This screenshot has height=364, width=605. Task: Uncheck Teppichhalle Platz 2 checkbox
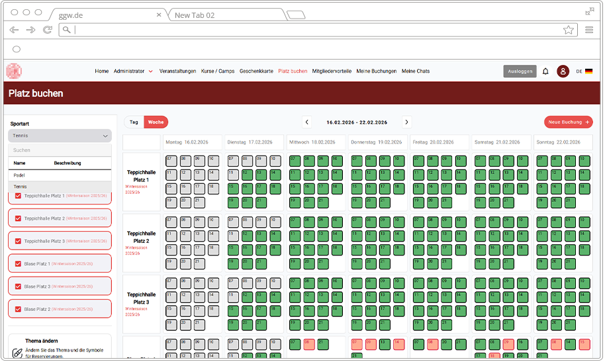18,218
